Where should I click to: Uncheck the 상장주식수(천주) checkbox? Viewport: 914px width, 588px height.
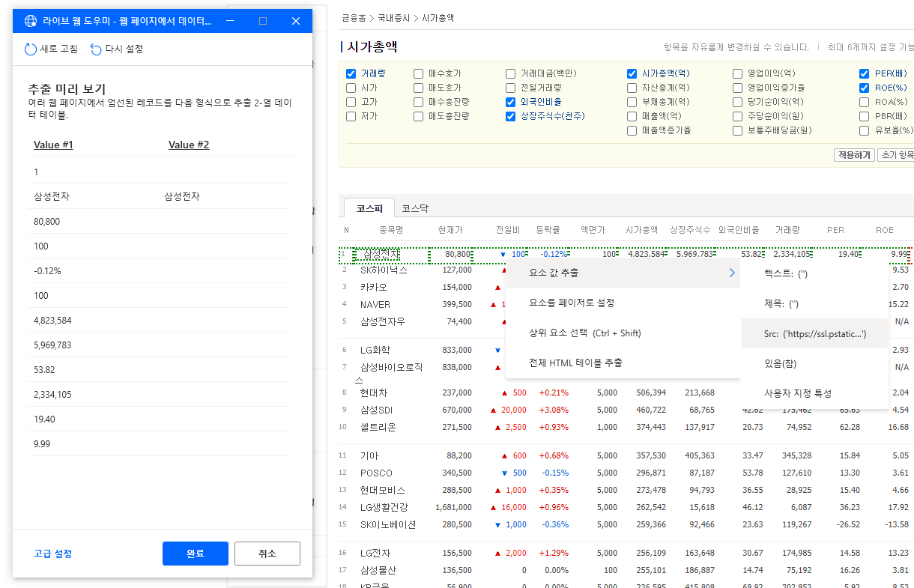click(x=510, y=117)
